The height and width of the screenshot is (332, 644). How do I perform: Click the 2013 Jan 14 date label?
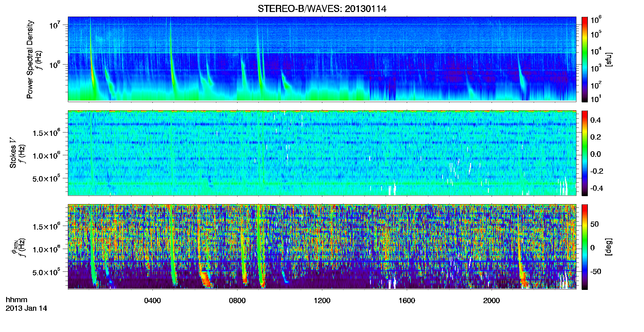coord(26,308)
